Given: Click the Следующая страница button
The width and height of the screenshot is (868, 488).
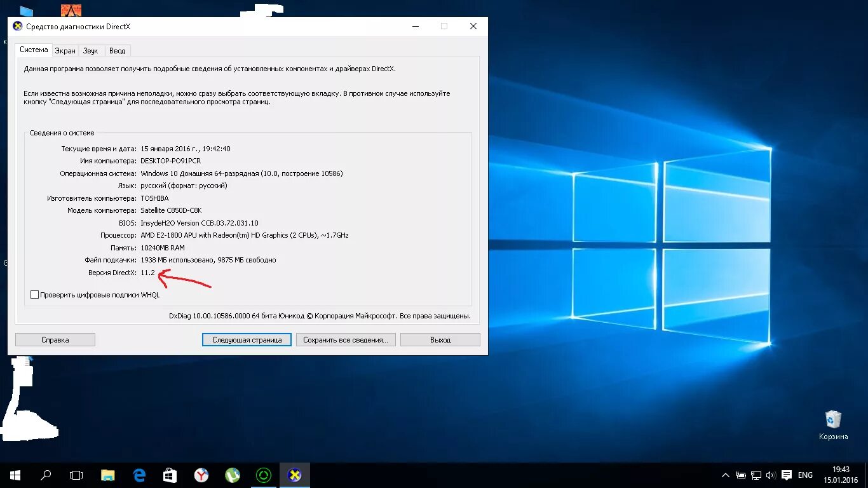Looking at the screenshot, I should (x=247, y=340).
